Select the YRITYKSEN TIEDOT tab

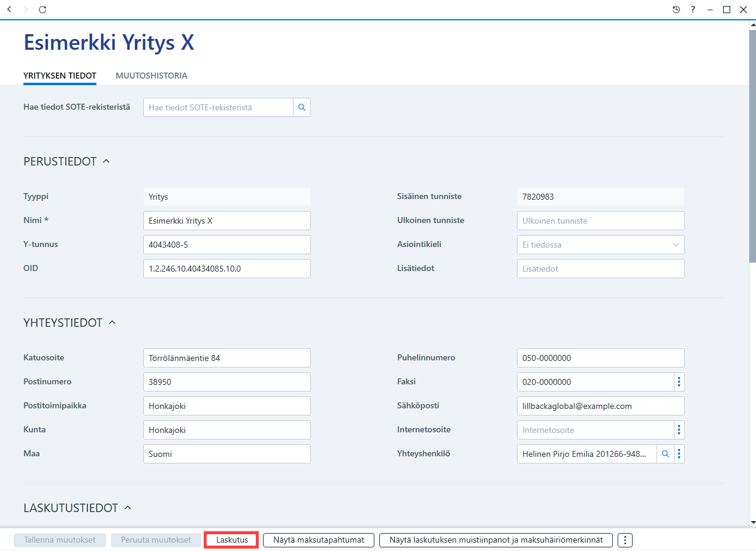click(60, 76)
